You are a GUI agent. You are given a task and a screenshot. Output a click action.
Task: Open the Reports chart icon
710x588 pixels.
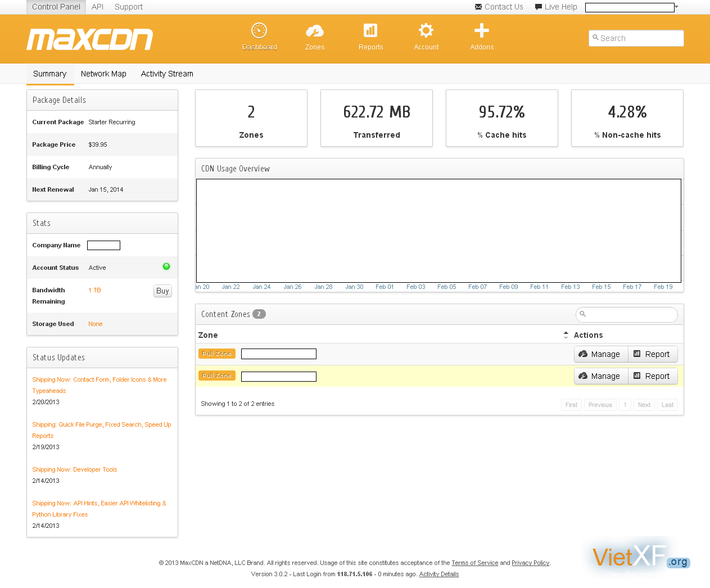point(370,30)
